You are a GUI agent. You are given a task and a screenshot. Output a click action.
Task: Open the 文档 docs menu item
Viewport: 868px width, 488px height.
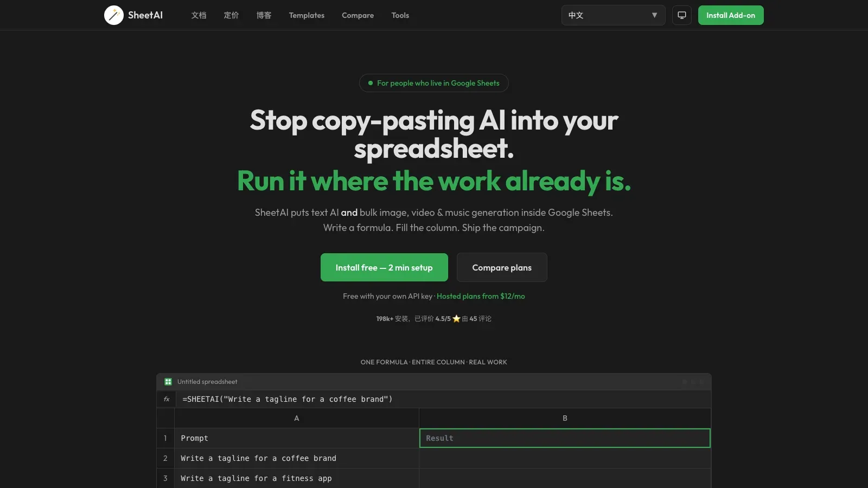(199, 15)
